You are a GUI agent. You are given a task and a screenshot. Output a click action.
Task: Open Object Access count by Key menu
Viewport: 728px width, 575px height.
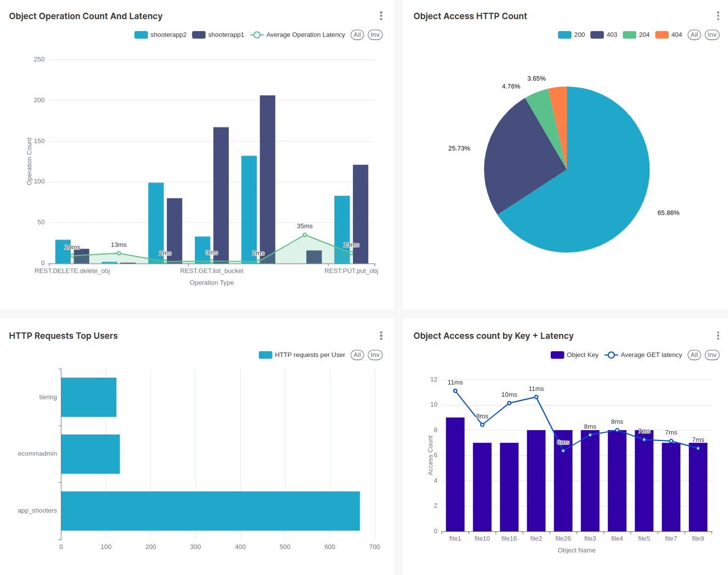(718, 336)
